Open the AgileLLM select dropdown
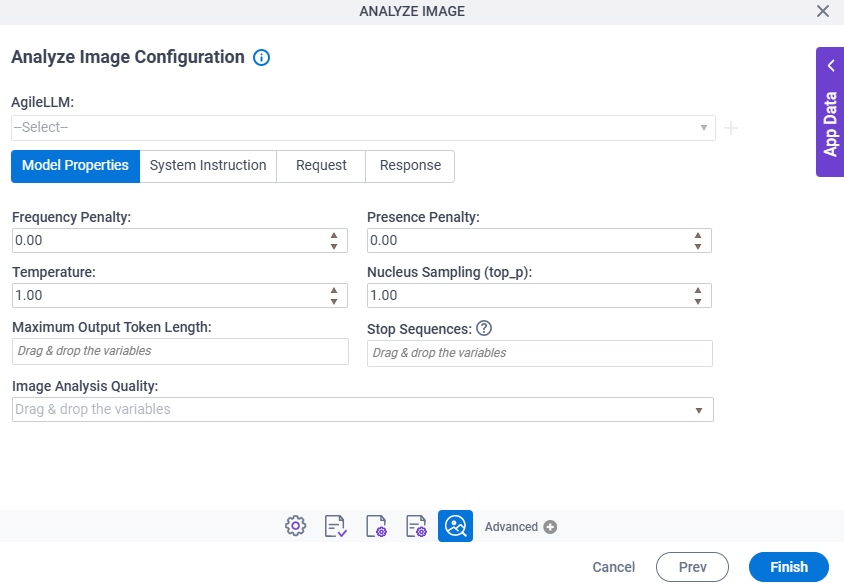Image resolution: width=844 pixels, height=584 pixels. [x=363, y=128]
